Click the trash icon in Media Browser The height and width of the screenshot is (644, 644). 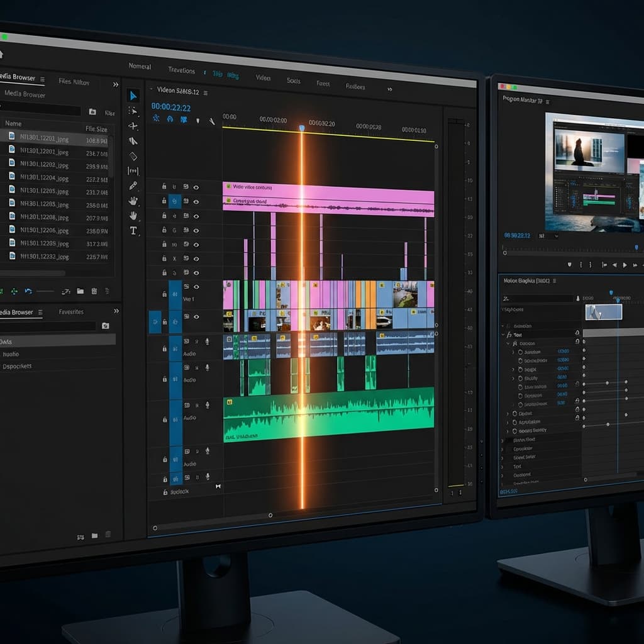tap(94, 291)
